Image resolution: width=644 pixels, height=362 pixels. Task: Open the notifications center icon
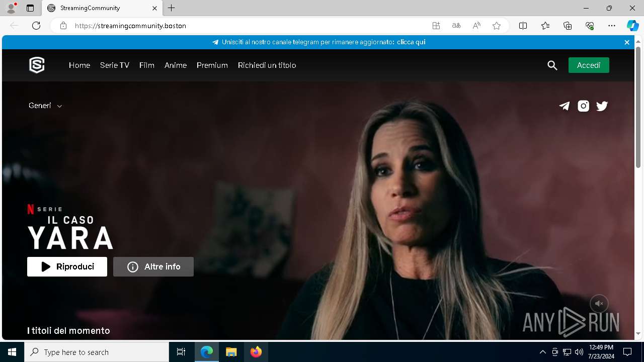tap(627, 352)
